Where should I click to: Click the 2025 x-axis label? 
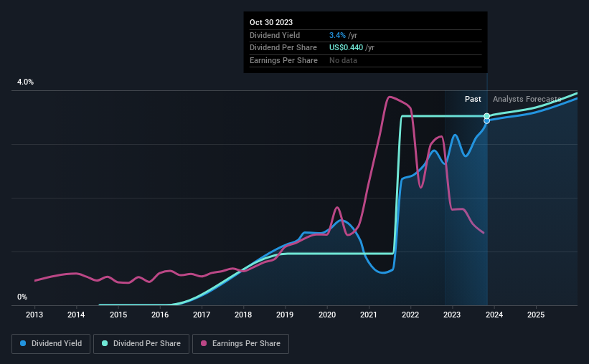coord(536,315)
